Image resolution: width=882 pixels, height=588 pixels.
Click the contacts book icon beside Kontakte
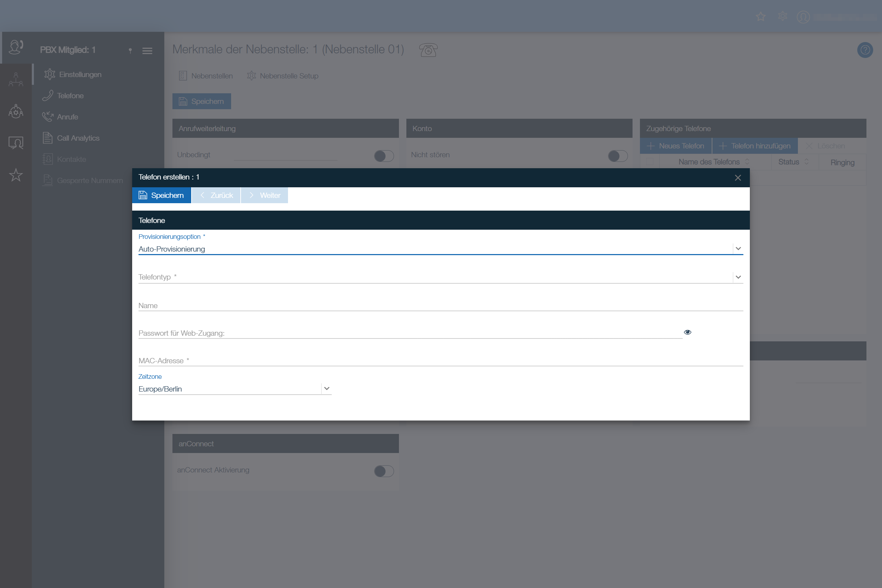tap(48, 159)
